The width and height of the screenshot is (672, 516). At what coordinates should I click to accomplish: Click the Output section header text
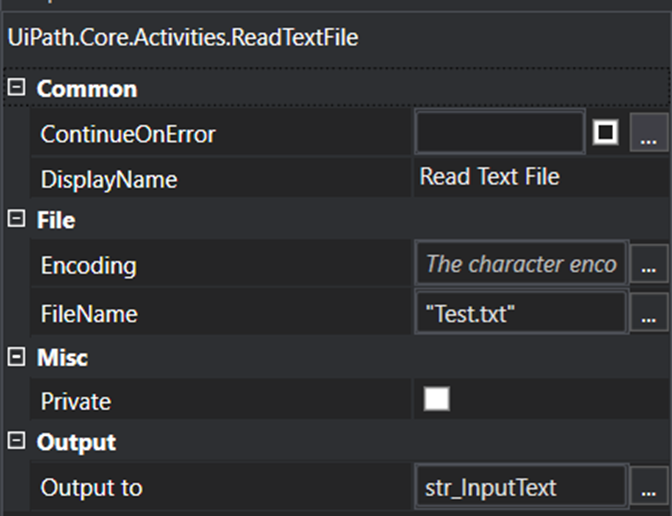coord(76,442)
